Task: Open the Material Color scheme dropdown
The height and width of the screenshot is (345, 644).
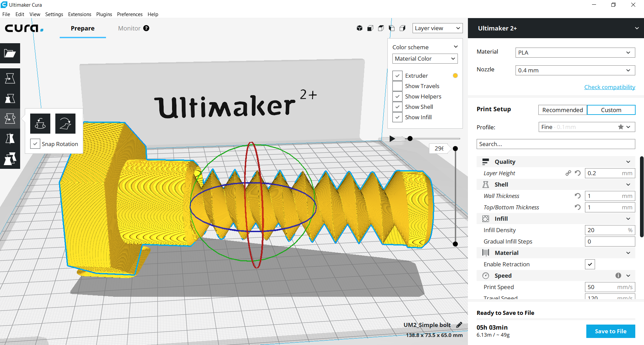Action: click(425, 59)
